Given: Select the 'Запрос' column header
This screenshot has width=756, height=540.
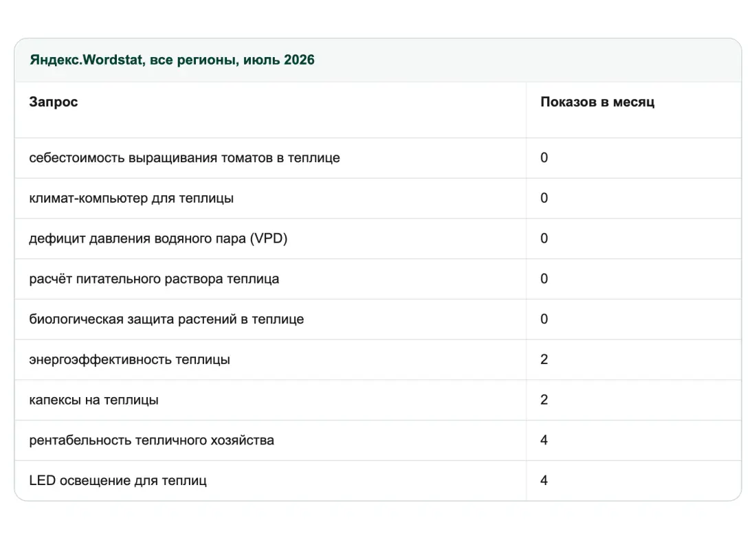Looking at the screenshot, I should pyautogui.click(x=54, y=102).
